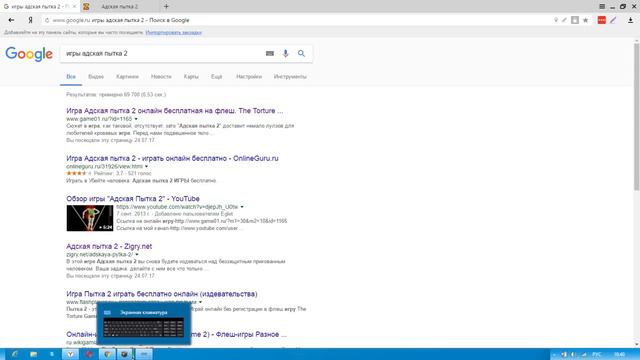Open red application icon in taskbar
Viewport: 640px width, 360px height.
click(89, 354)
